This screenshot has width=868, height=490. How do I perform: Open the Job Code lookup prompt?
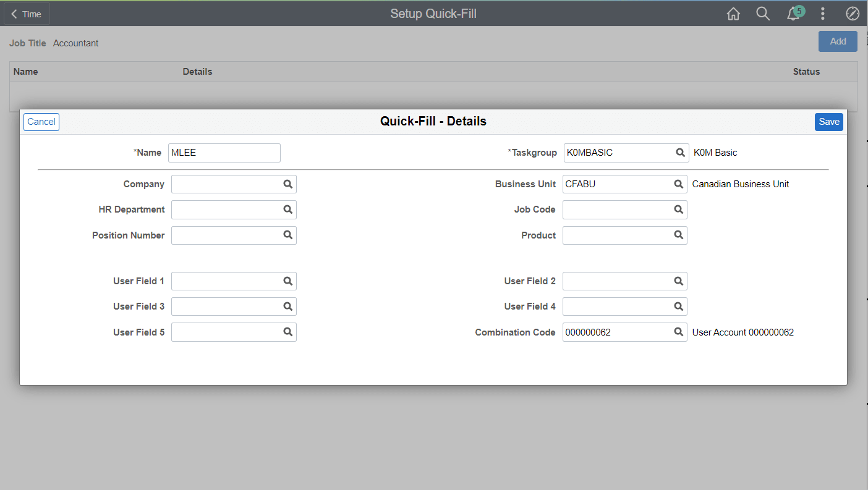click(678, 209)
